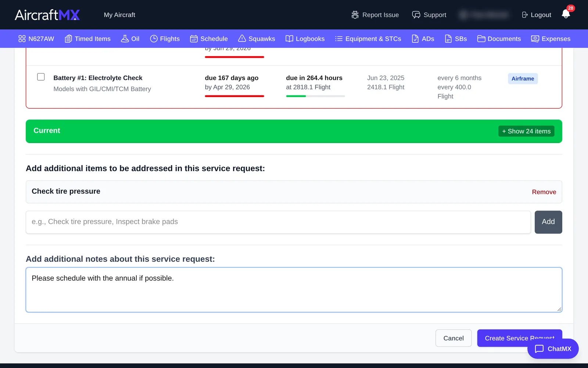Screen dimensions: 588x368
Task: Click the 'every 6 months' interval text
Action: [x=459, y=78]
